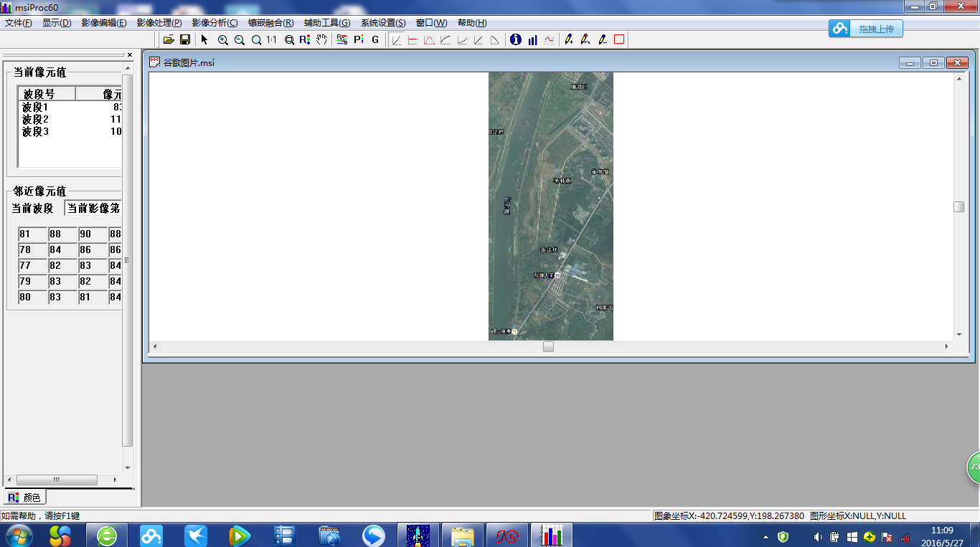Open the 系统设置(S) menu
The image size is (980, 547).
[383, 23]
